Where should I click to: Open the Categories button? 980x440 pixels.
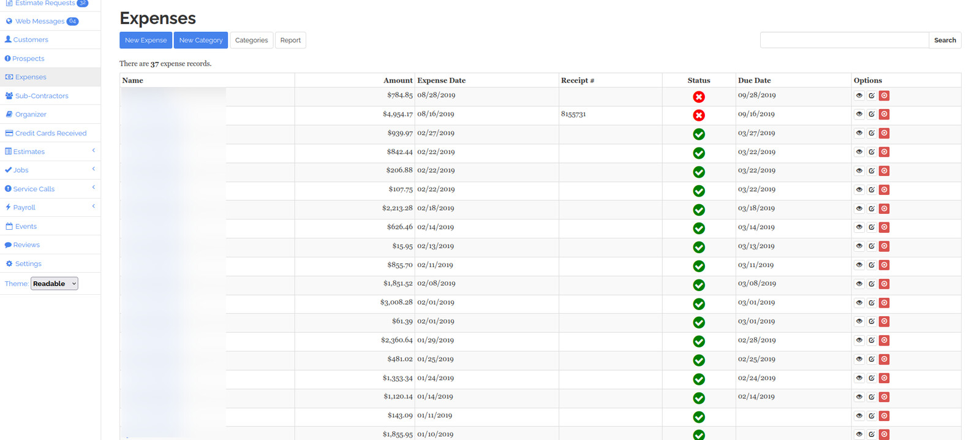coord(251,40)
